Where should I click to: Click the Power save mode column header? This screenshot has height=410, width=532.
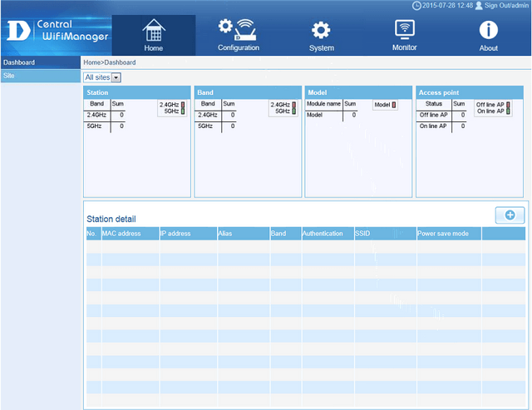444,234
